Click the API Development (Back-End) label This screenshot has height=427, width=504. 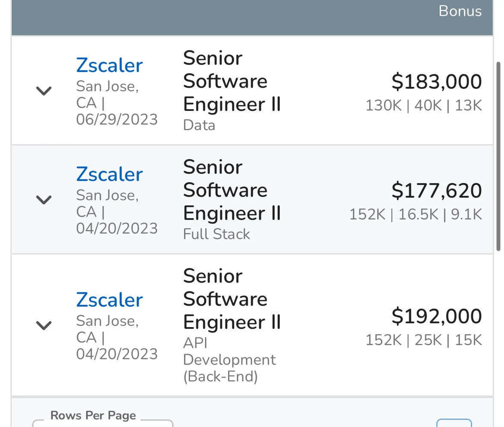point(229,360)
